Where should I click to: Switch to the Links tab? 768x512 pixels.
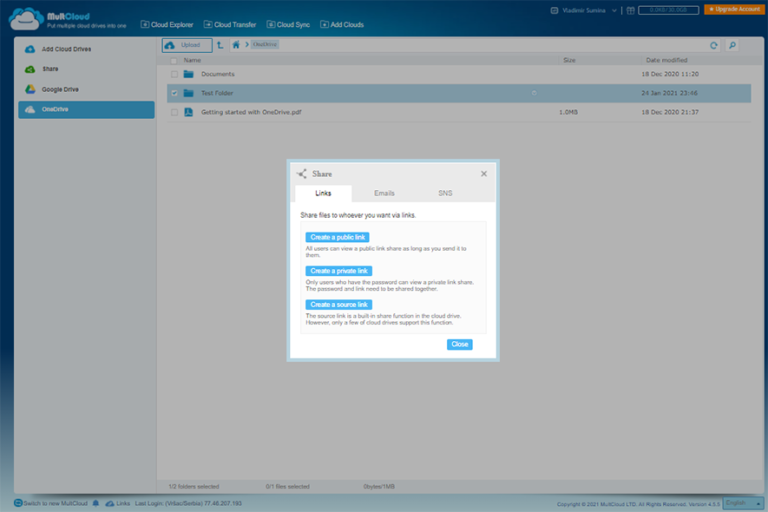(323, 193)
